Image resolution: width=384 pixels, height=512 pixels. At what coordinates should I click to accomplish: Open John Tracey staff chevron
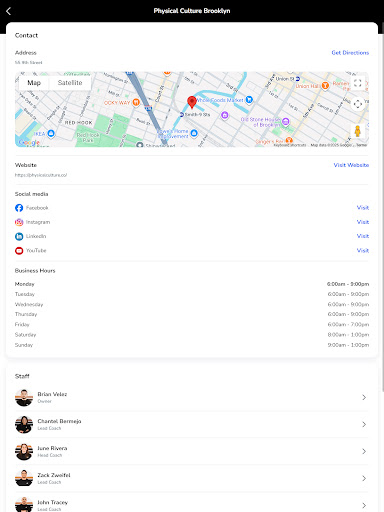click(364, 505)
